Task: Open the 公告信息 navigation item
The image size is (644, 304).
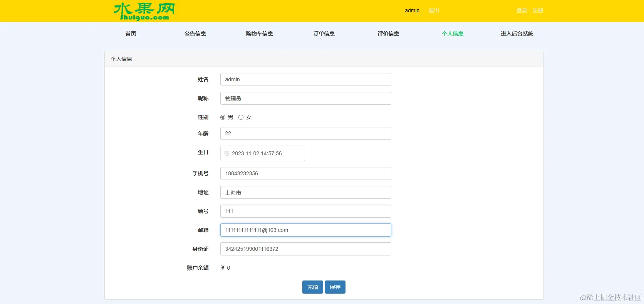Action: (x=195, y=34)
